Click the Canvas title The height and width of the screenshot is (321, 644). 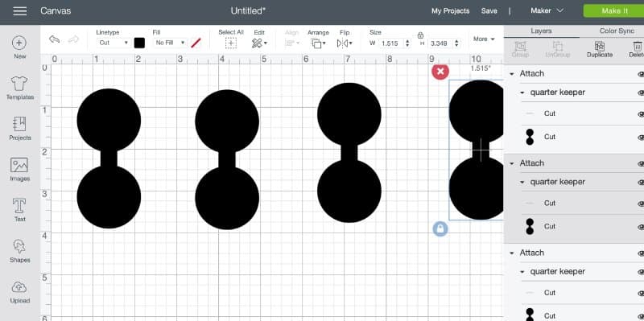(56, 11)
